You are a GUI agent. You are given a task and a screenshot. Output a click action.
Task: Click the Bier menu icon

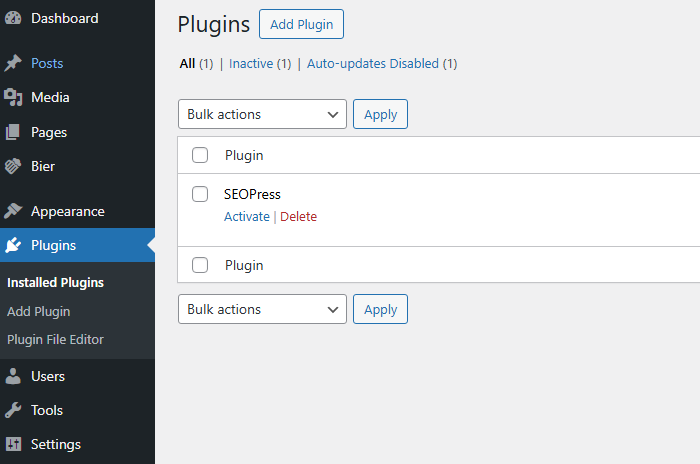13,166
